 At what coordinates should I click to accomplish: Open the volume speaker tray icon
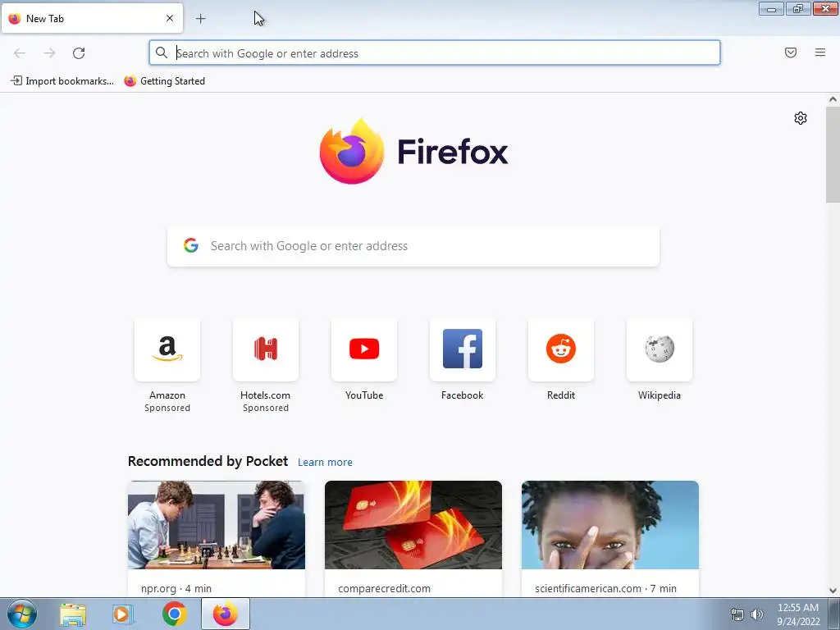[756, 614]
